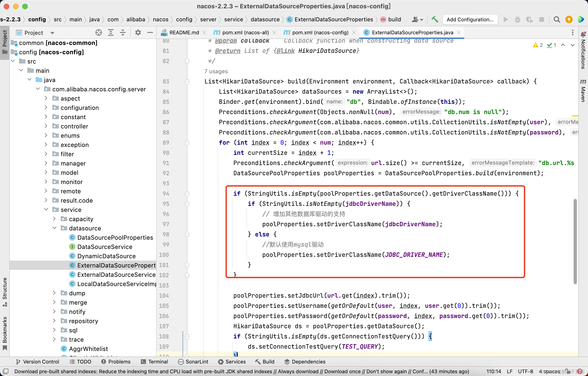
Task: Click the Stop square icon
Action: click(x=542, y=19)
